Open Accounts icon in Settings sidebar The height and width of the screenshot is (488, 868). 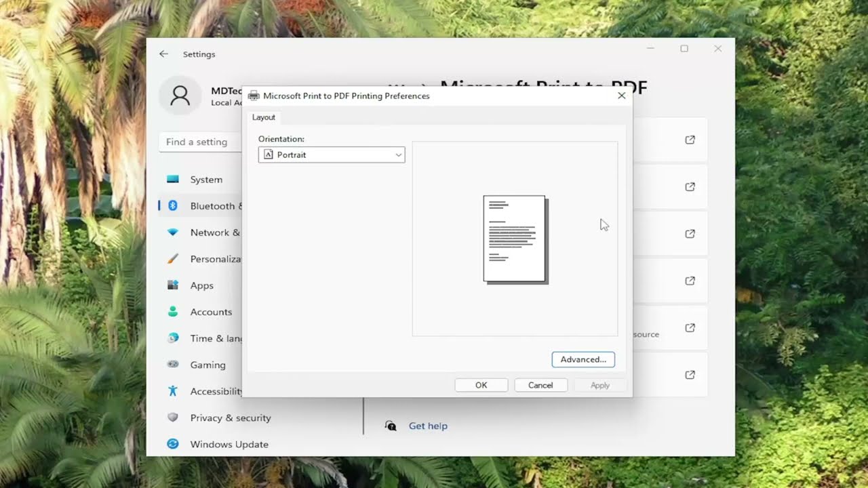coord(173,312)
